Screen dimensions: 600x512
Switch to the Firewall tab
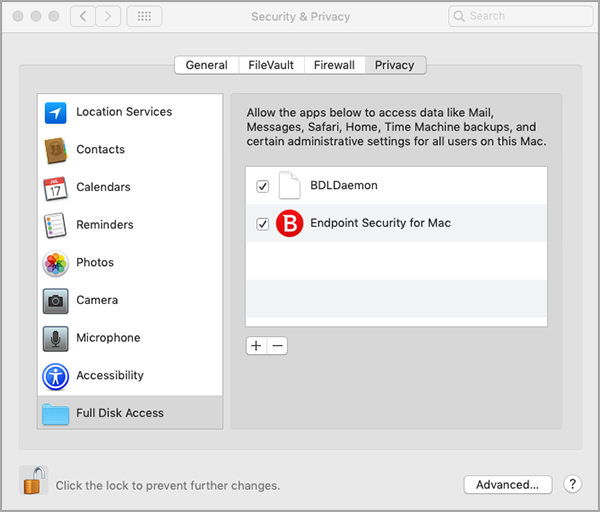tap(334, 65)
